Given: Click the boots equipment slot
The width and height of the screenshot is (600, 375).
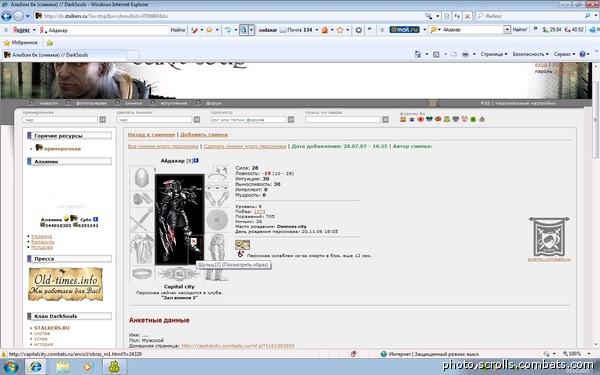Looking at the screenshot, I should (217, 274).
